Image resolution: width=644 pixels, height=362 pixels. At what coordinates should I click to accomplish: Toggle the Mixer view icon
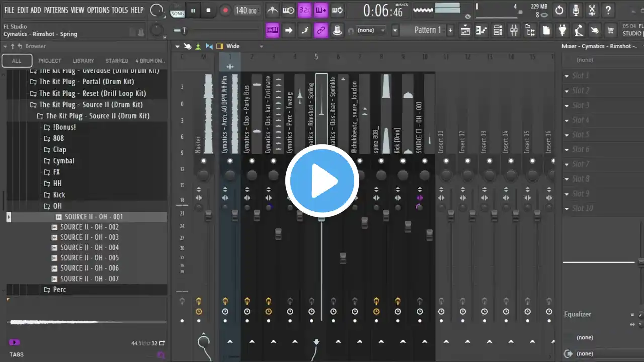pos(514,30)
